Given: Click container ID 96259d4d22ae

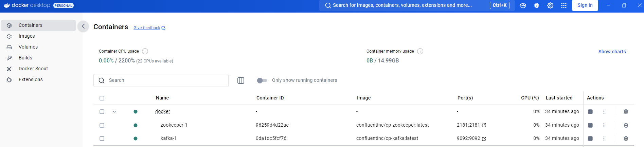Looking at the screenshot, I should [272, 125].
